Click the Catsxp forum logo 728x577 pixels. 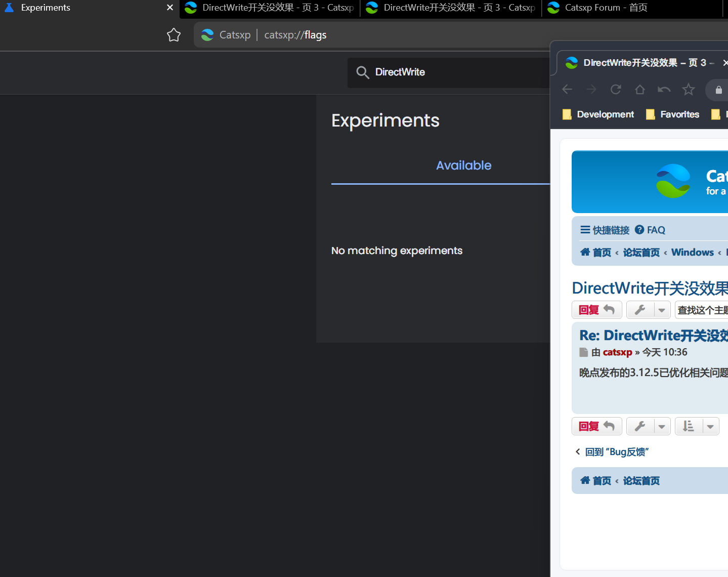pos(673,181)
